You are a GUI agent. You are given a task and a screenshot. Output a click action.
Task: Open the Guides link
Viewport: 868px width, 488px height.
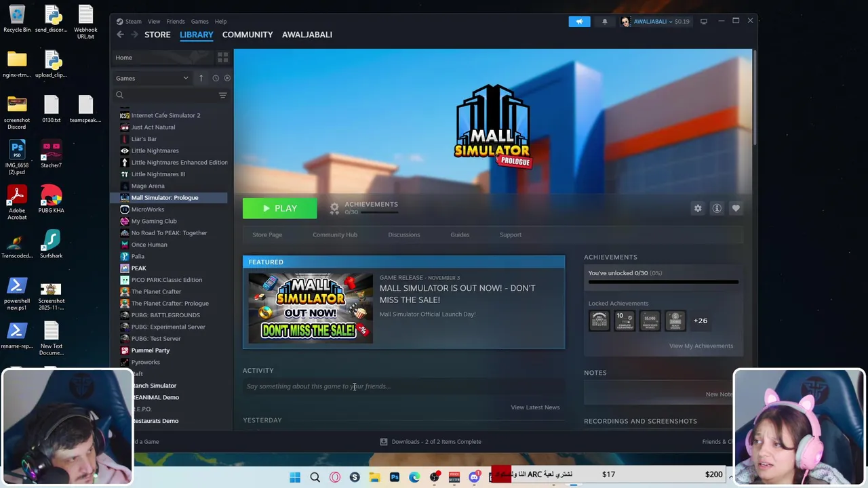tap(460, 235)
